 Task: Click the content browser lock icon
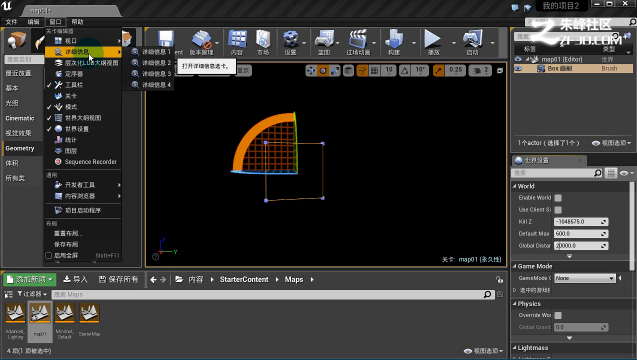click(x=499, y=280)
